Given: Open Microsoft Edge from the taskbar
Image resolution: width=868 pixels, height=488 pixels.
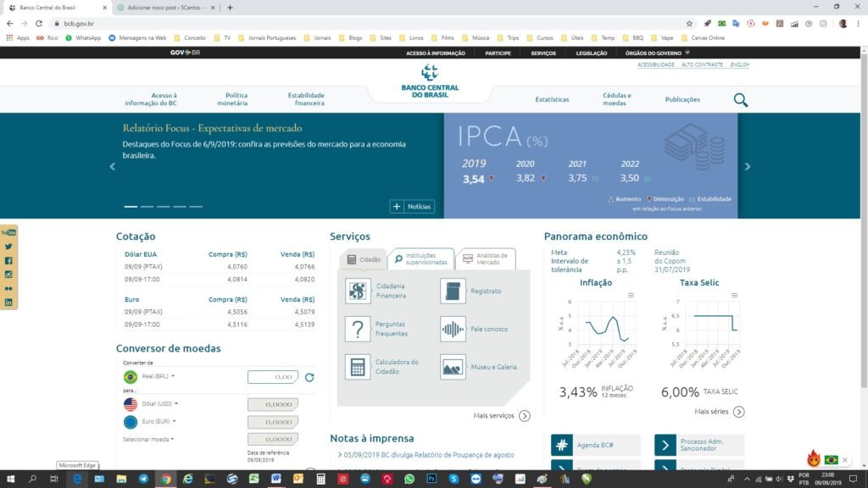Looking at the screenshot, I should (x=77, y=480).
